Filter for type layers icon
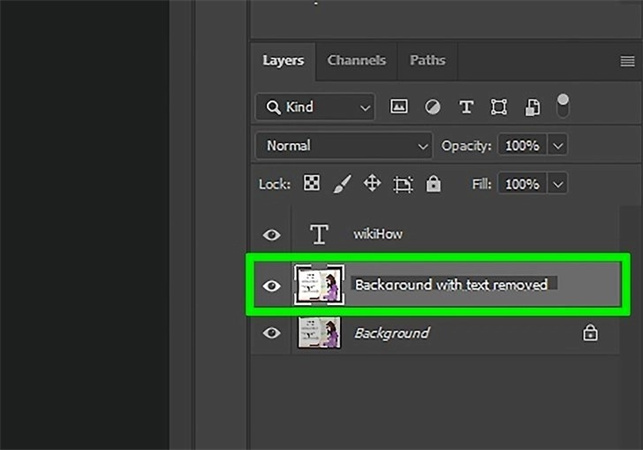This screenshot has width=643, height=450. click(466, 107)
